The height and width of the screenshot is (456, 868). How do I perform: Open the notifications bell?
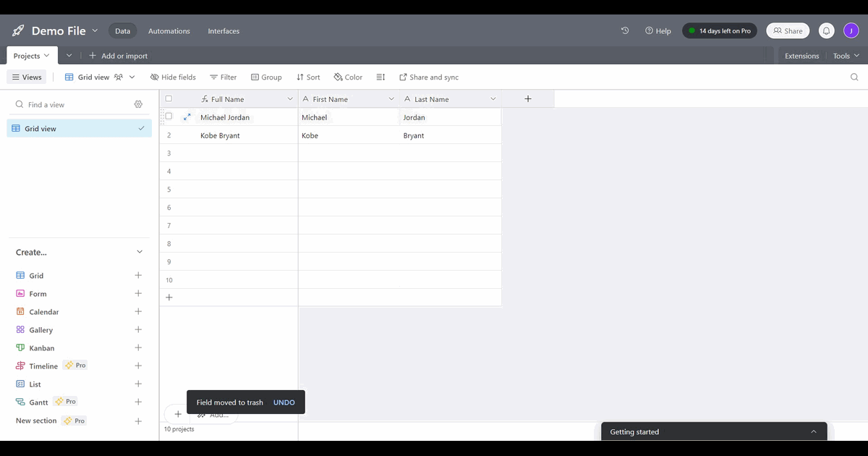point(827,31)
